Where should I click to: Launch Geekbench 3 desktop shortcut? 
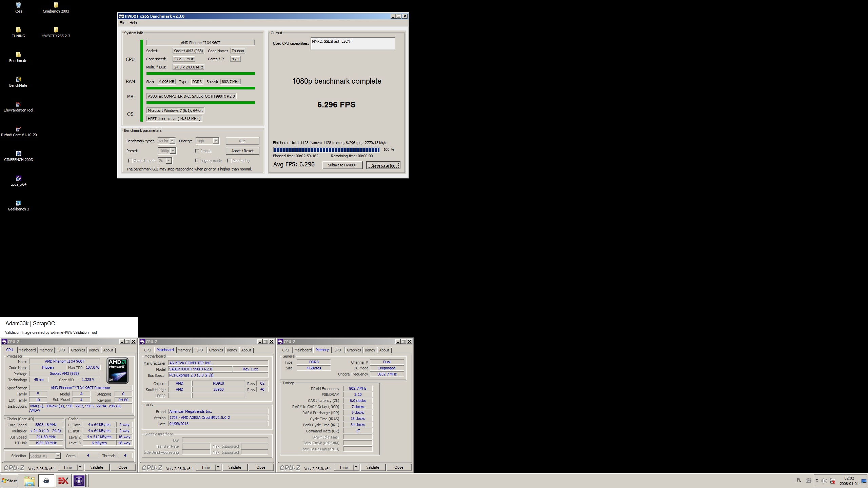click(x=18, y=206)
